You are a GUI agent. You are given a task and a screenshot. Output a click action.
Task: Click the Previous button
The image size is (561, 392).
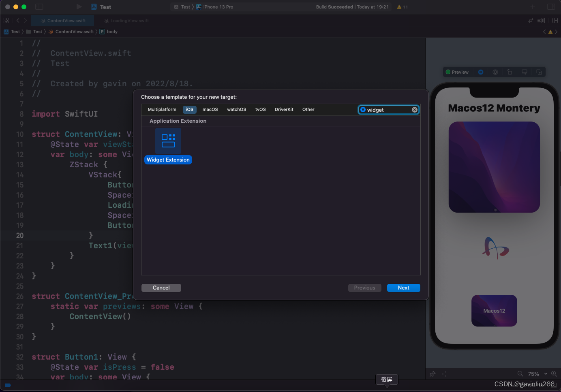[x=365, y=288]
